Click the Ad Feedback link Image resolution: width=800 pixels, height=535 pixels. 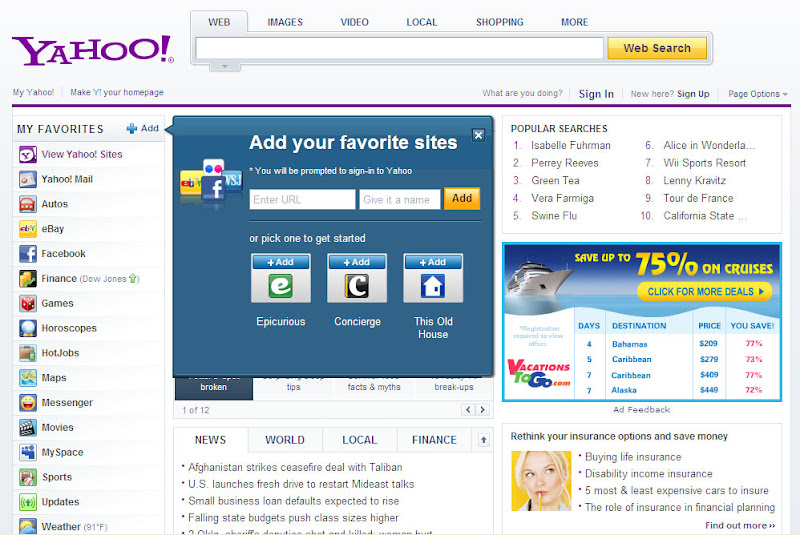[641, 410]
